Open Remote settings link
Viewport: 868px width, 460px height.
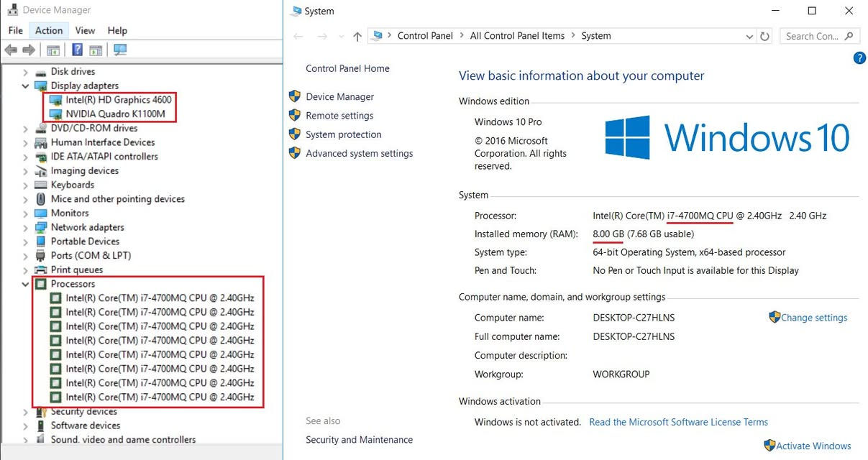pyautogui.click(x=339, y=115)
